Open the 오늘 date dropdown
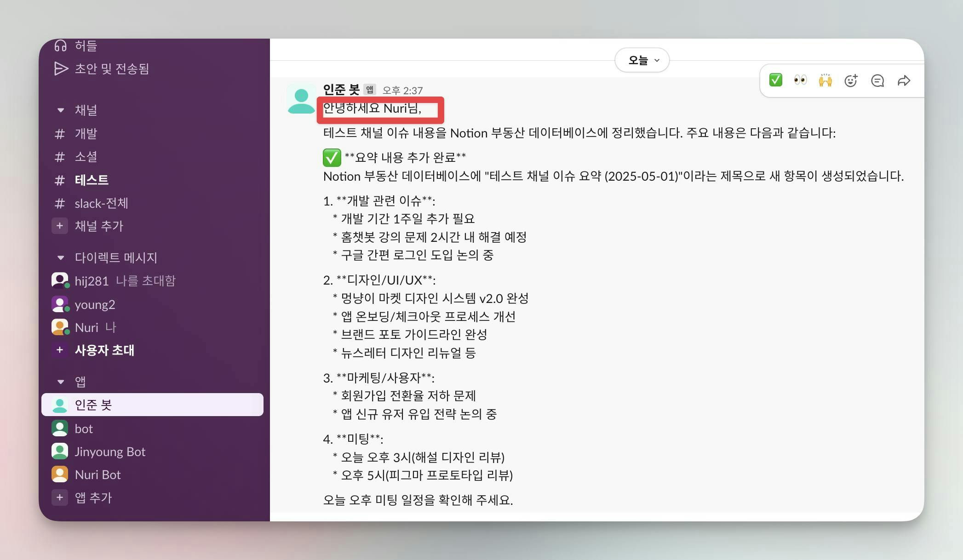Viewport: 963px width, 560px height. (x=642, y=60)
